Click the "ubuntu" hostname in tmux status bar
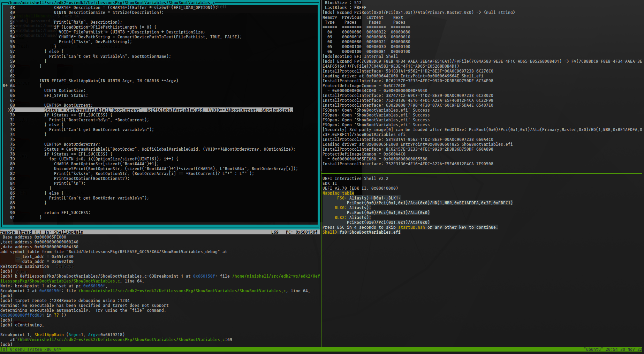Viewport: 644px width, 354px height. [x=593, y=349]
